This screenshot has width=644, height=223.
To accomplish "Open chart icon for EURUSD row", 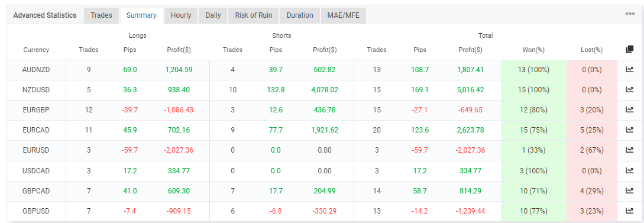I will tap(629, 150).
